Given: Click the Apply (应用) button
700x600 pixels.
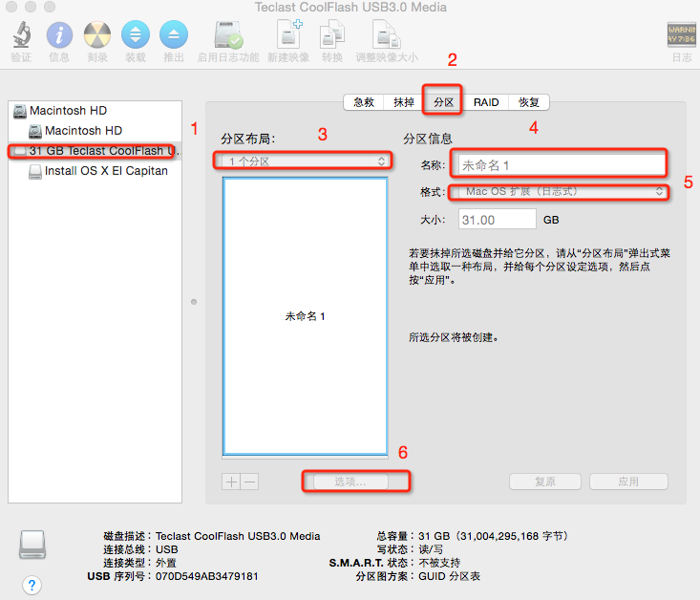Looking at the screenshot, I should tap(628, 482).
